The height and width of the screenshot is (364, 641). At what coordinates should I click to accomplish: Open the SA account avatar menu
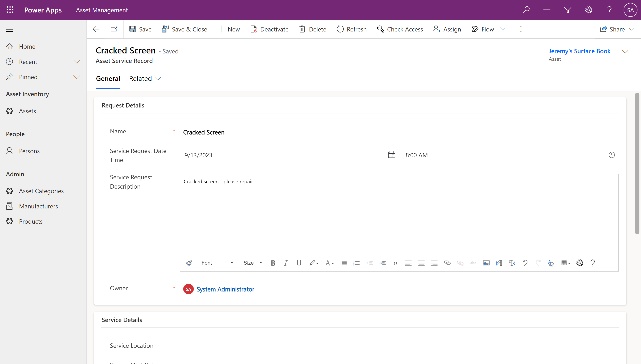630,10
